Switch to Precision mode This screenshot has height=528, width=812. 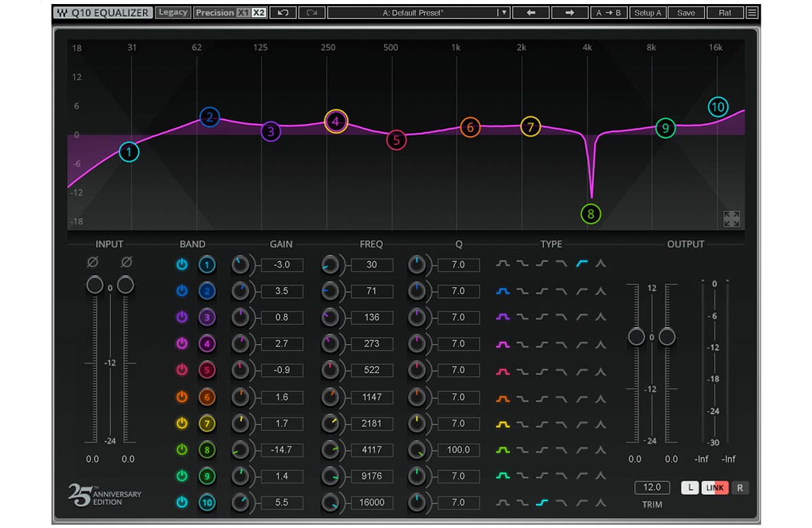tap(215, 12)
